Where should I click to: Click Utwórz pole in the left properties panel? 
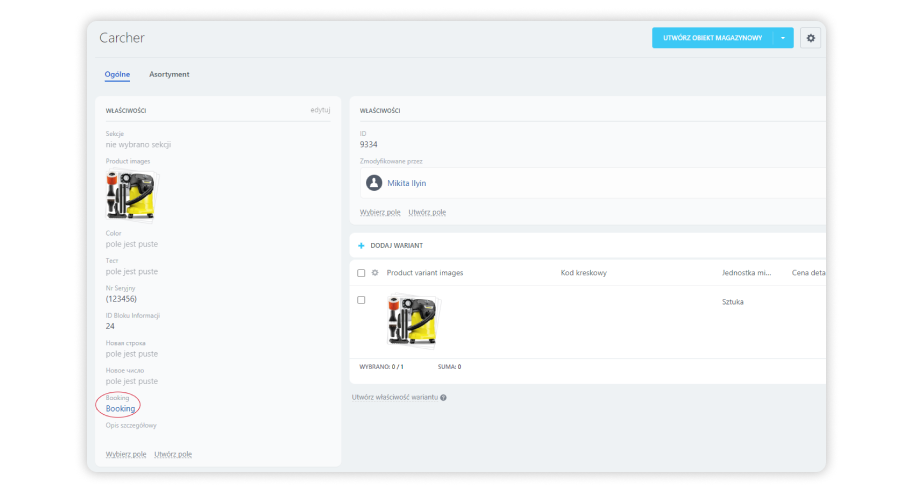(173, 454)
